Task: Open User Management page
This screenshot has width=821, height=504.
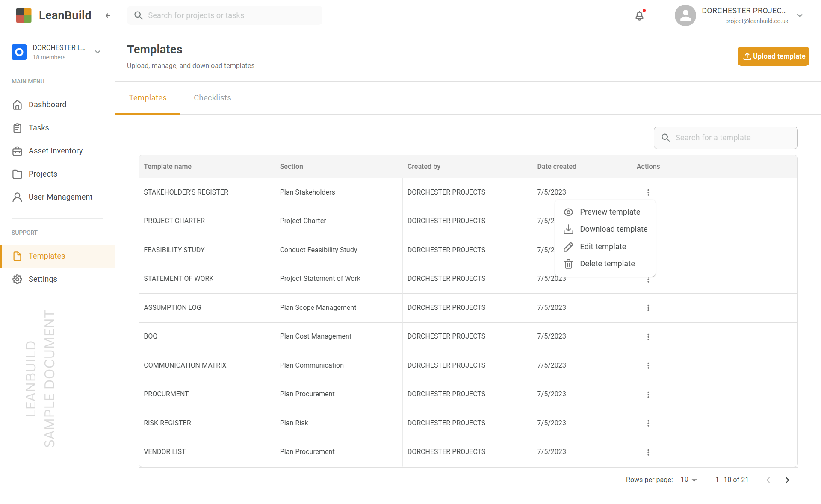Action: (x=60, y=197)
